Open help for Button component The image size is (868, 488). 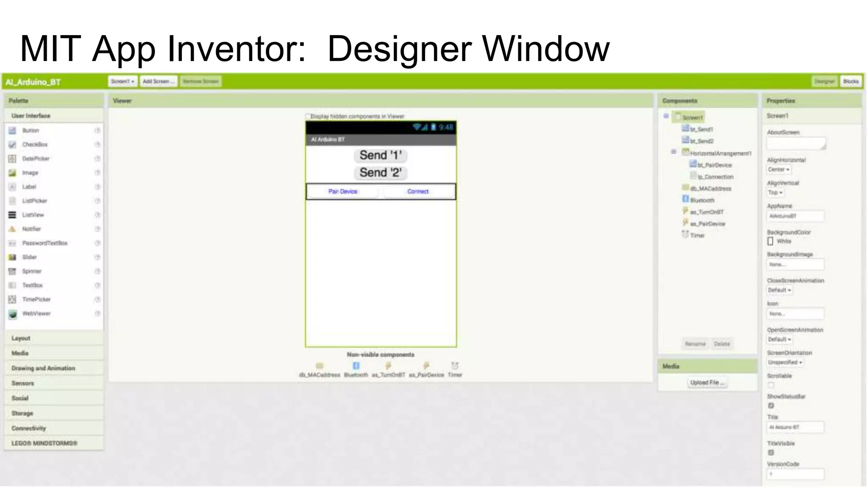tap(97, 130)
